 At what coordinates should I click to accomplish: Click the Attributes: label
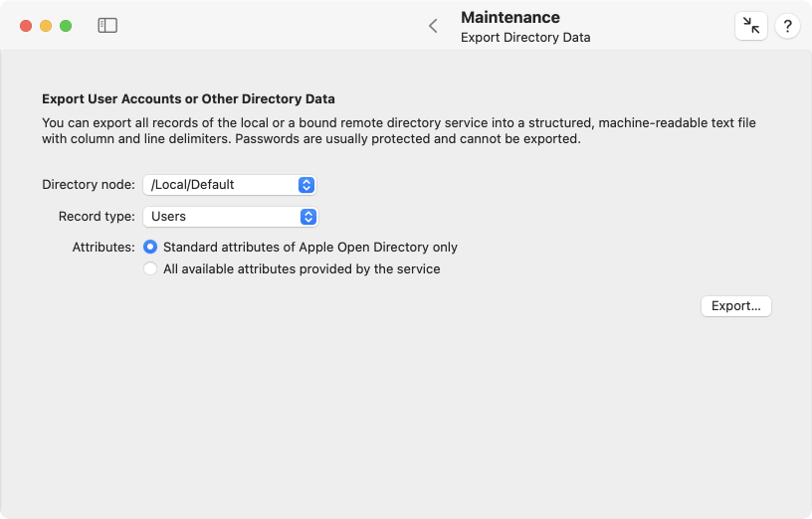click(x=103, y=248)
